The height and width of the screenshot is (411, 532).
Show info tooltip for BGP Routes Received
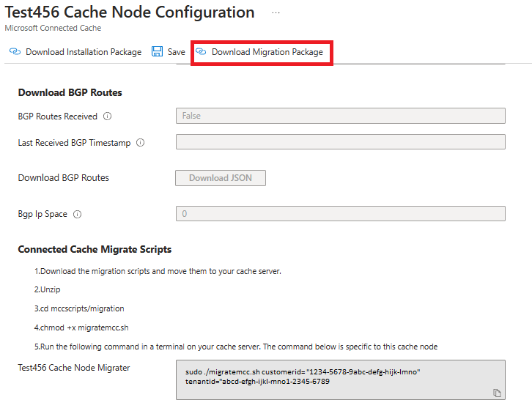(107, 116)
